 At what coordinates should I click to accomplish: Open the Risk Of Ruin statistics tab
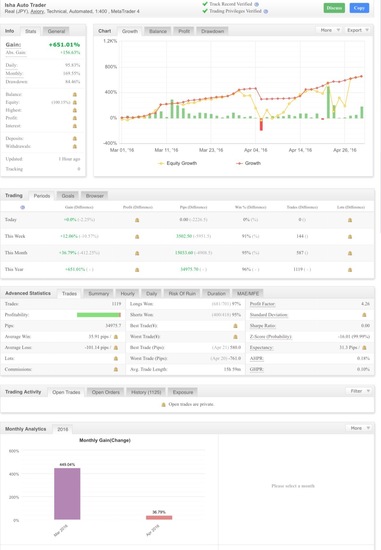(x=182, y=293)
